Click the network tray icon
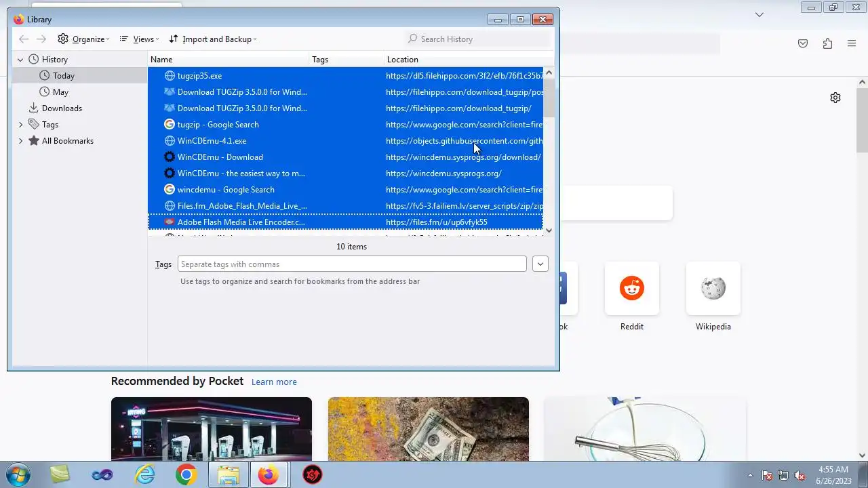This screenshot has width=868, height=488. pos(783,476)
